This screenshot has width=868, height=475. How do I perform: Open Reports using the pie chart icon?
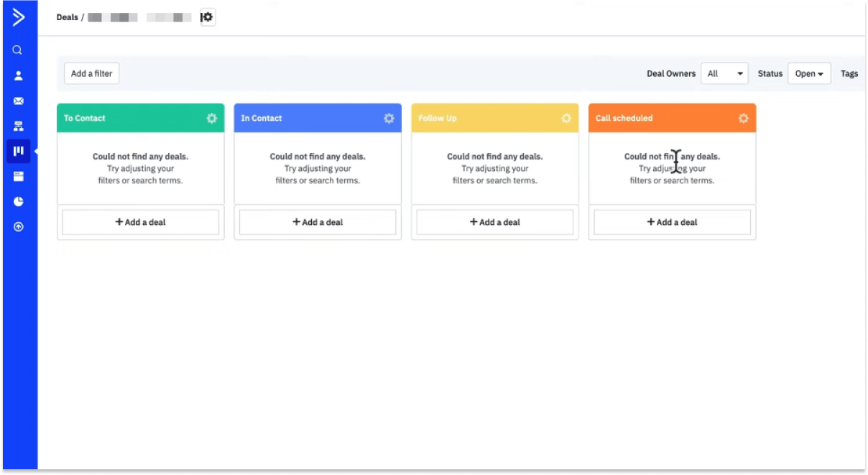coord(18,201)
